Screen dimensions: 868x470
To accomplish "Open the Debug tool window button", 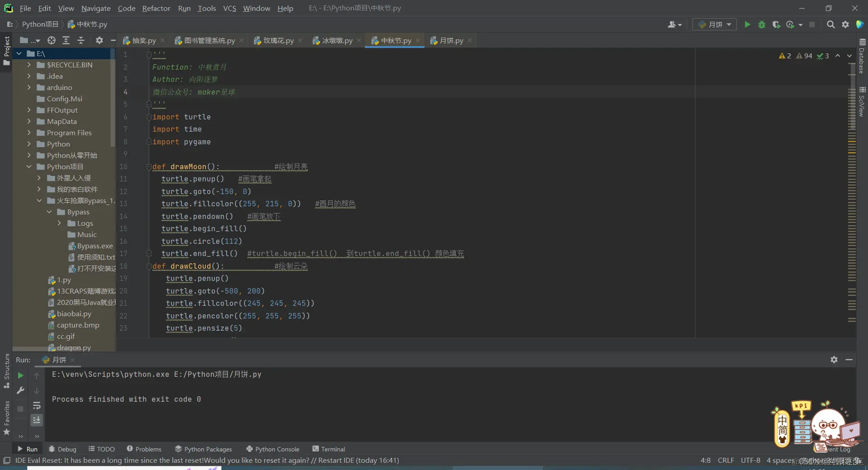I will (x=62, y=449).
